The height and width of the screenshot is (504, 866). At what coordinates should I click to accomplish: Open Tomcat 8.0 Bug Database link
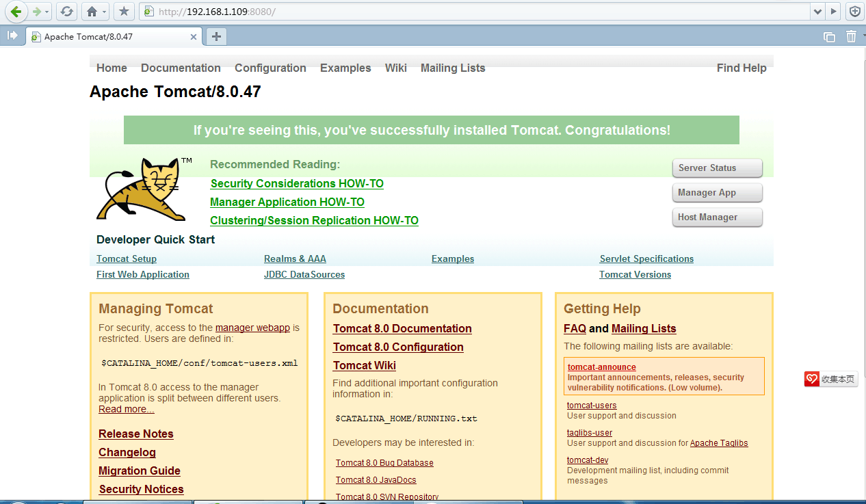tap(384, 463)
